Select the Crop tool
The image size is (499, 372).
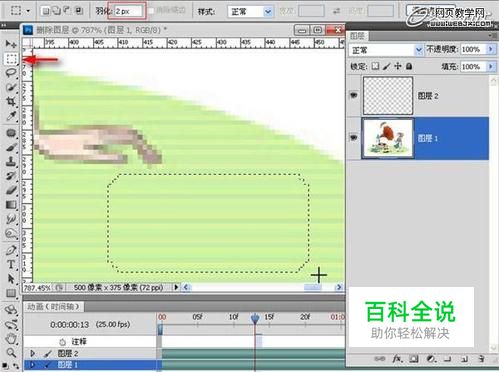click(x=11, y=101)
